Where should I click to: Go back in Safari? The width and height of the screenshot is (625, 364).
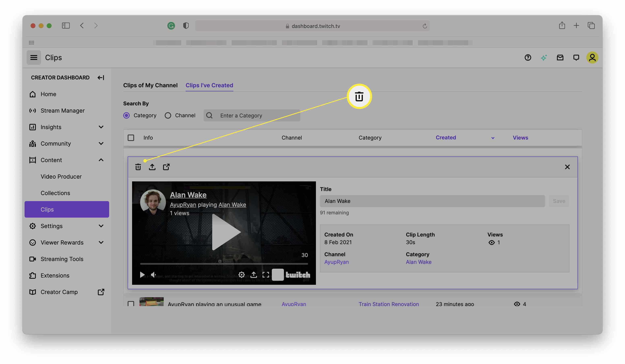point(82,26)
